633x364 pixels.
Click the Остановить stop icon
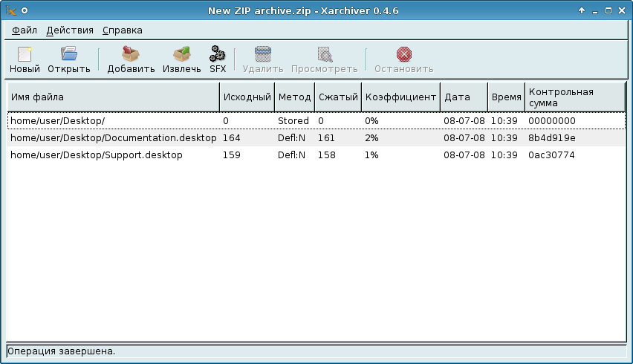tap(404, 54)
